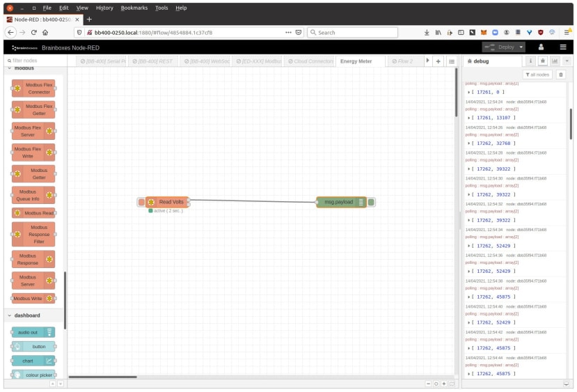The width and height of the screenshot is (577, 392).
Task: Select the msg.payload debug node
Action: tap(341, 202)
